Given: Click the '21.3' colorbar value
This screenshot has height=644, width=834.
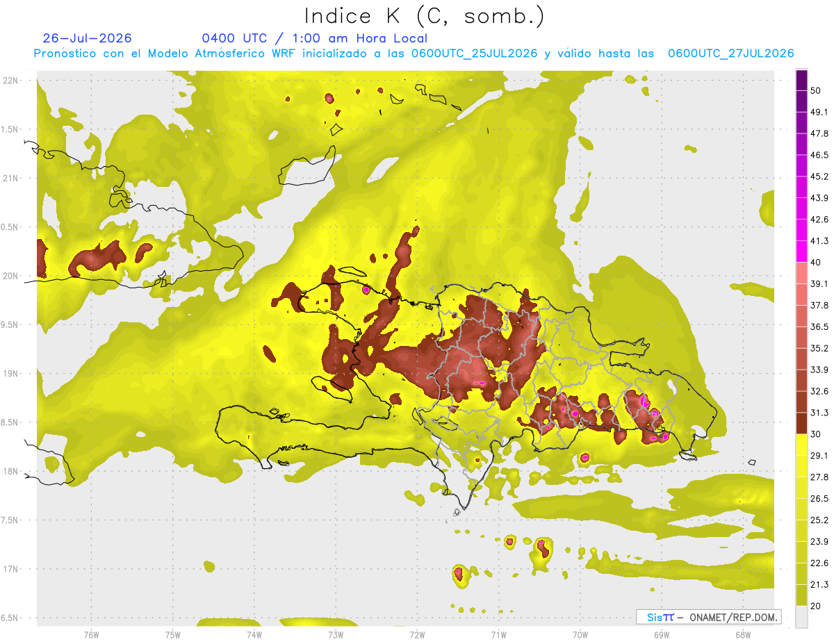Looking at the screenshot, I should [x=820, y=585].
